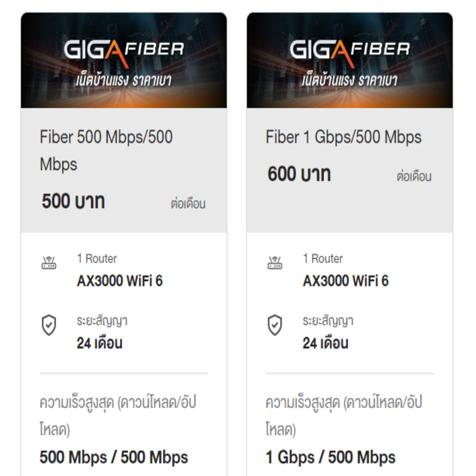Click the 600 บาท price
This screenshot has width=476, height=476.
click(x=299, y=174)
